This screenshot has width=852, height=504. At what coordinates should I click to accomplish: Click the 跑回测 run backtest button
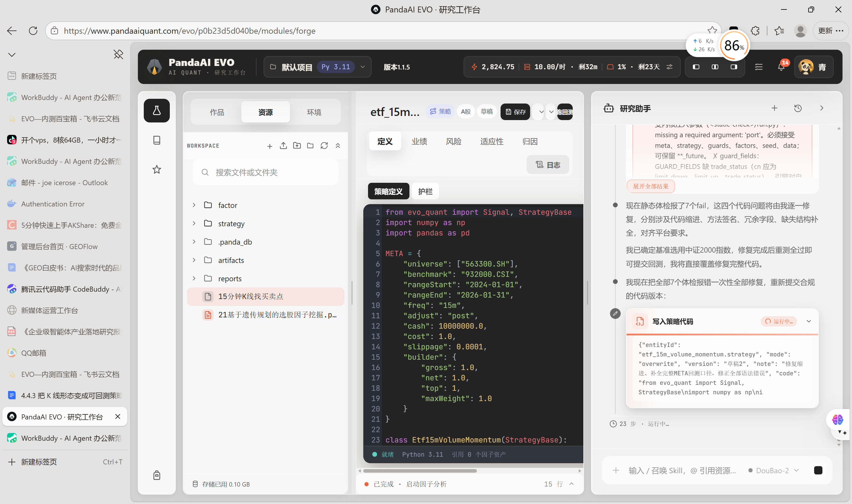tap(565, 112)
